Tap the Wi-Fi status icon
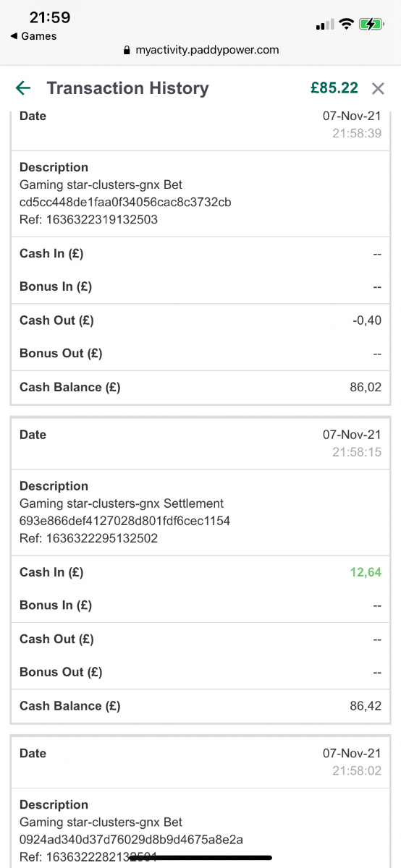 (x=345, y=24)
